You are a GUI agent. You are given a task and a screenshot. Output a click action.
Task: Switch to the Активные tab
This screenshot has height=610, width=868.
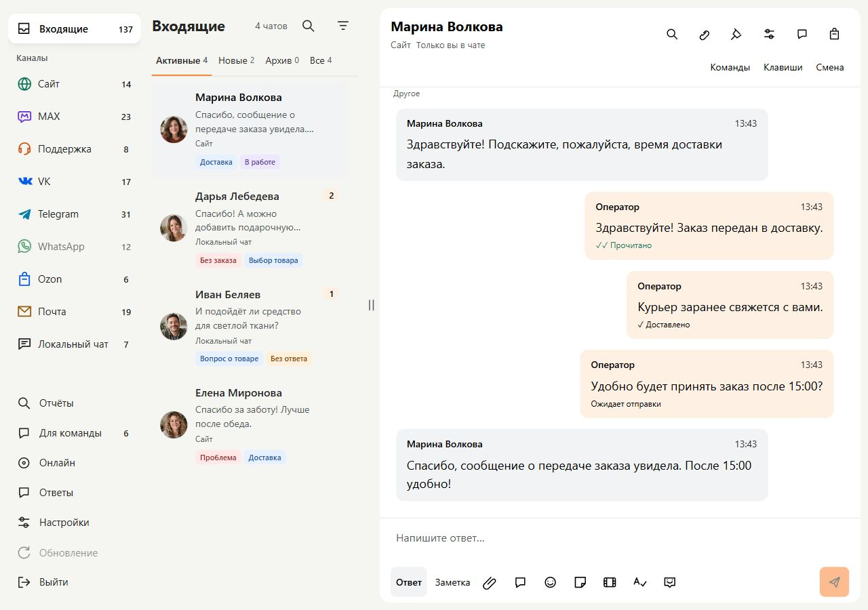[x=182, y=60]
